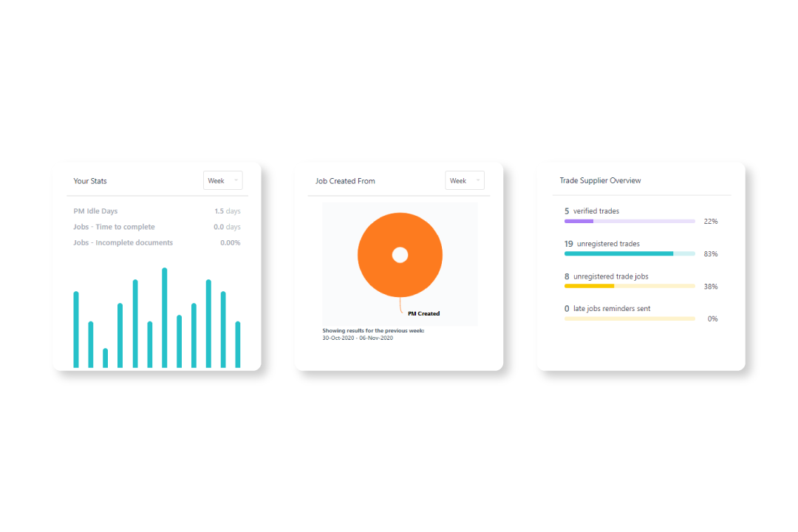The width and height of the screenshot is (798, 532).
Task: Click the tallest bar in the stats chart
Action: pos(164,318)
